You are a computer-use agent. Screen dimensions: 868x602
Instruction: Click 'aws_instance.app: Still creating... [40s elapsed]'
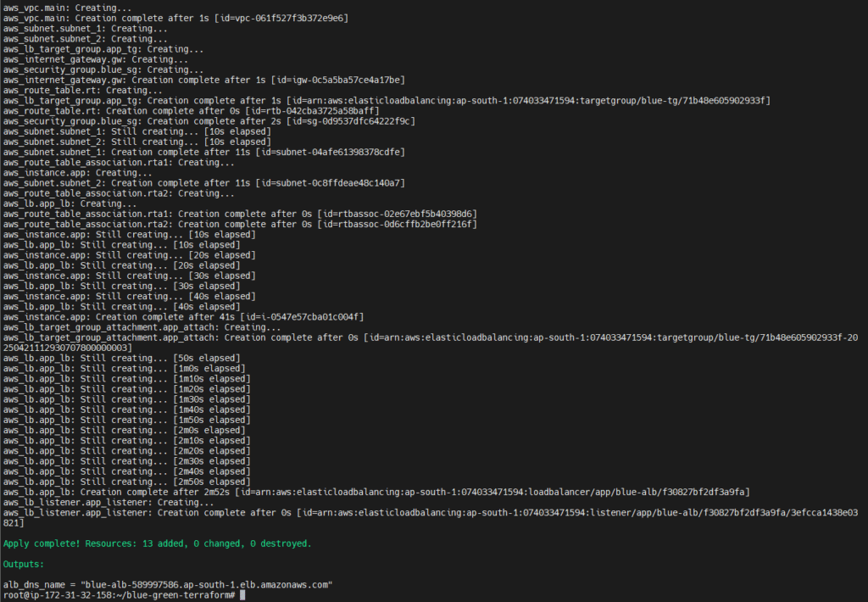(x=129, y=297)
